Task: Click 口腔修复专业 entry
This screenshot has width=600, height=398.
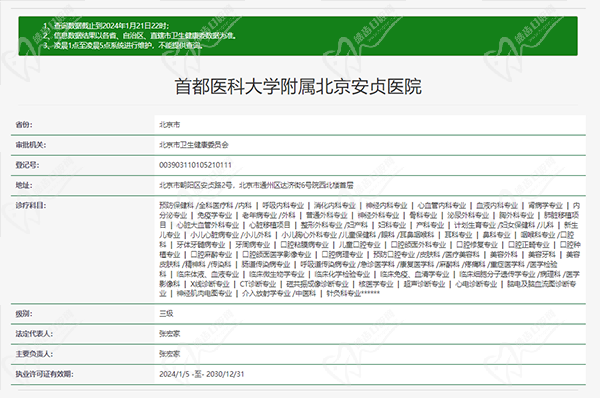Action: point(477,245)
